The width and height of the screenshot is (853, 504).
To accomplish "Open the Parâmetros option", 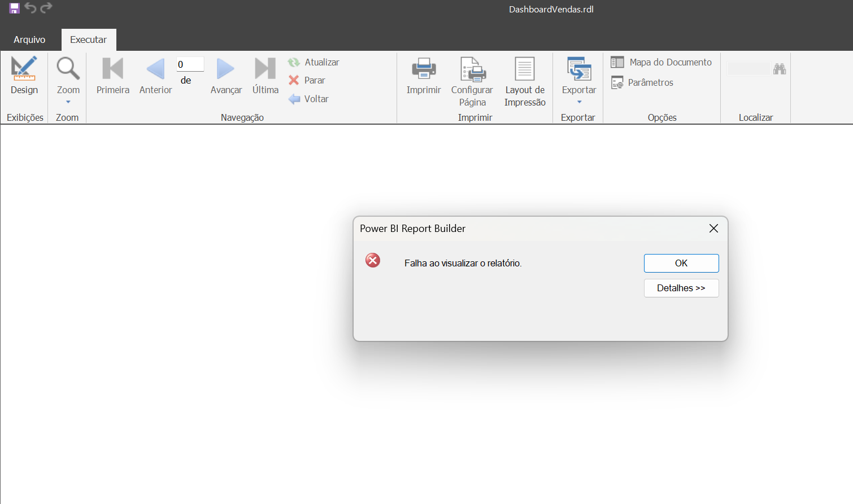I will pos(642,82).
